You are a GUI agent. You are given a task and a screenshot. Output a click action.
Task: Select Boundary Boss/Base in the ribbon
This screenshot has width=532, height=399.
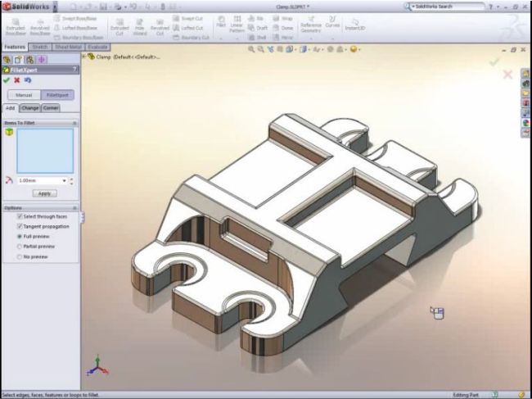tap(79, 38)
